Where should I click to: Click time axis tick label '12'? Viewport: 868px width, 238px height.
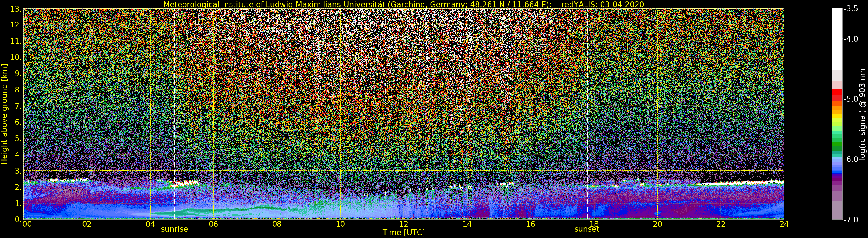[404, 224]
